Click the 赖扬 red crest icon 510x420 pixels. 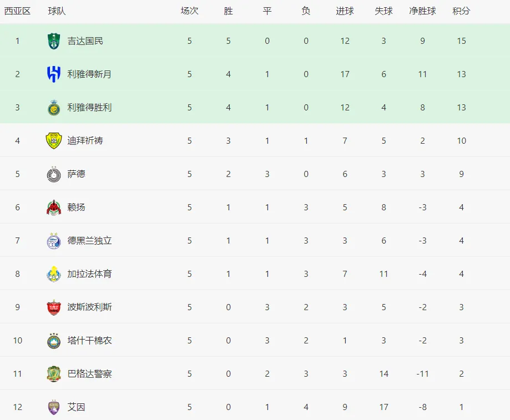[54, 208]
